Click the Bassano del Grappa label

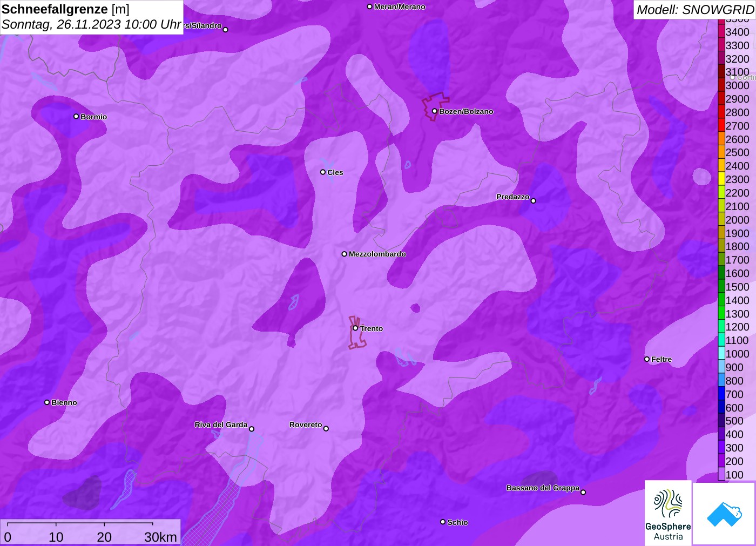click(543, 488)
